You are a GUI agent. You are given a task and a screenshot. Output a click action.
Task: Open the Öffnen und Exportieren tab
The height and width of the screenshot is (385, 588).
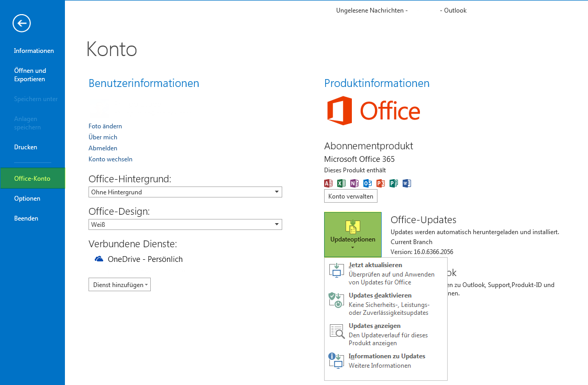(30, 75)
